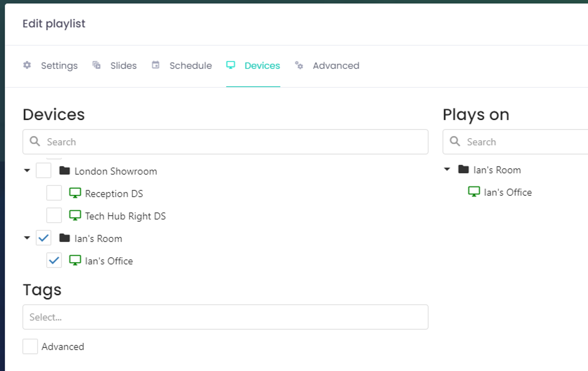Focus the Plays on search field
588x371 pixels.
[x=515, y=142]
